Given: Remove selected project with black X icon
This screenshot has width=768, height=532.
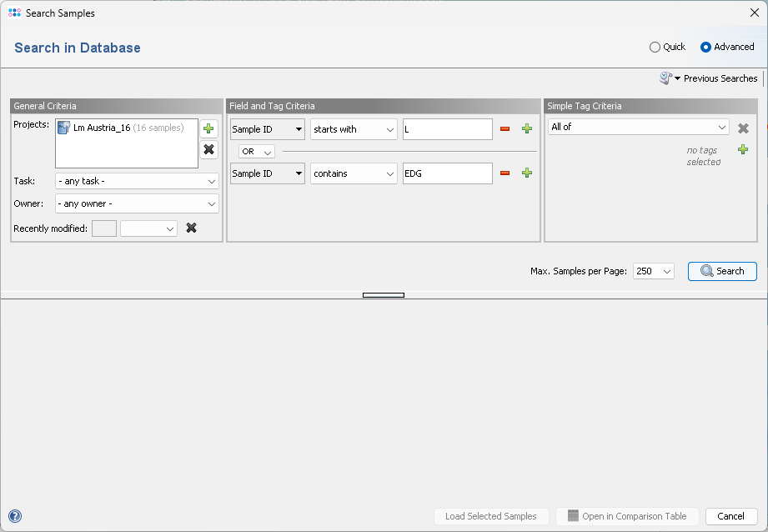Looking at the screenshot, I should pos(208,149).
